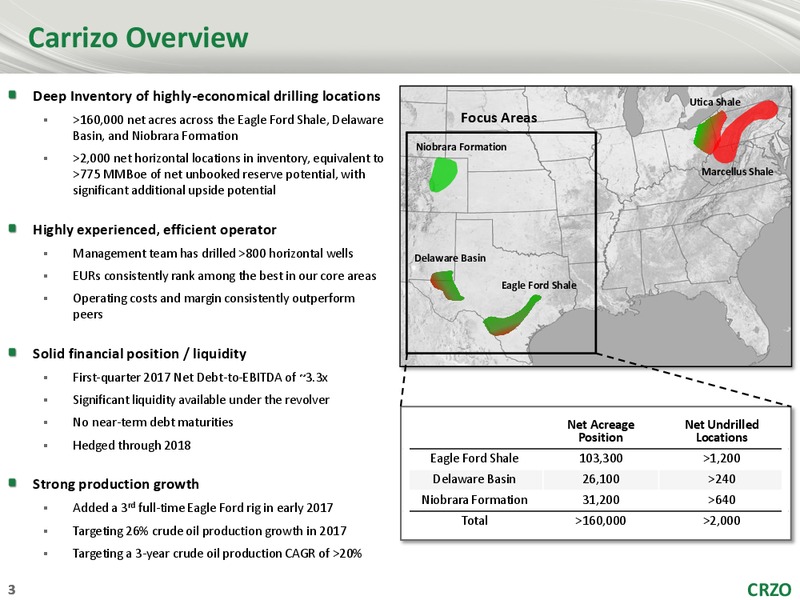Click the 'Delaware Basin' map label
Viewport: 800px width, 600px height.
[450, 258]
